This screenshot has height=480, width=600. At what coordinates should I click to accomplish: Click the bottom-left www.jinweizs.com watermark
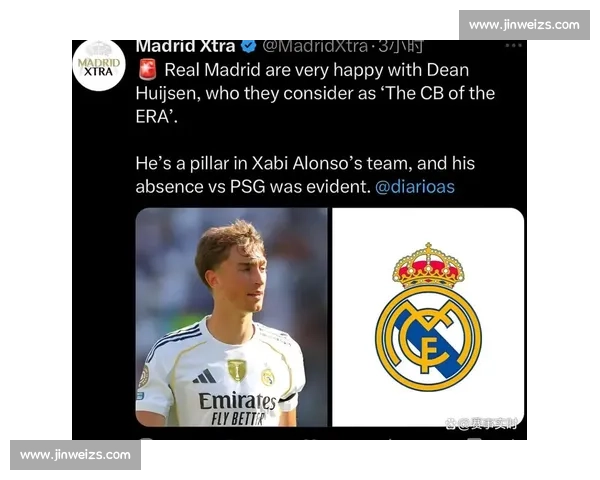click(x=75, y=455)
